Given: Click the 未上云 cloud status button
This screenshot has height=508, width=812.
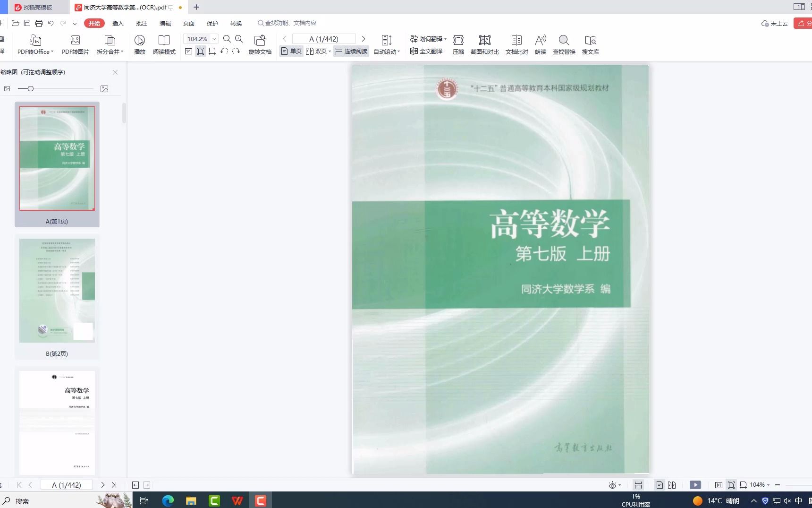Looking at the screenshot, I should pos(775,23).
